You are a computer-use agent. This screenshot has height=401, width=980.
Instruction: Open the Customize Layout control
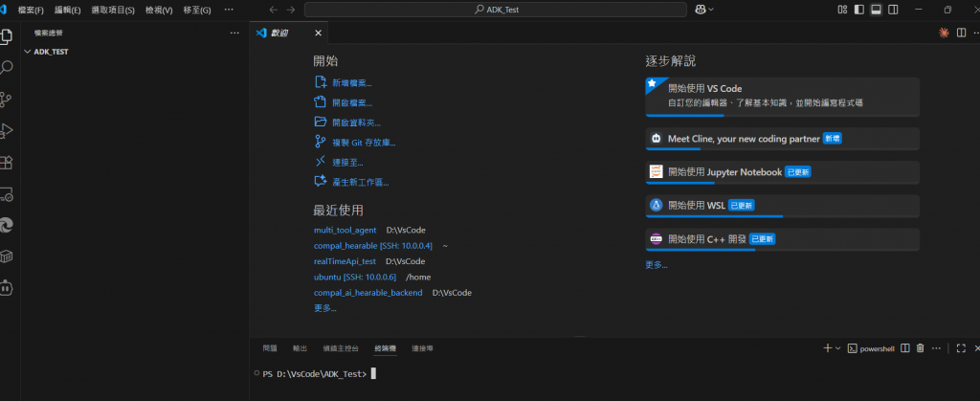842,10
